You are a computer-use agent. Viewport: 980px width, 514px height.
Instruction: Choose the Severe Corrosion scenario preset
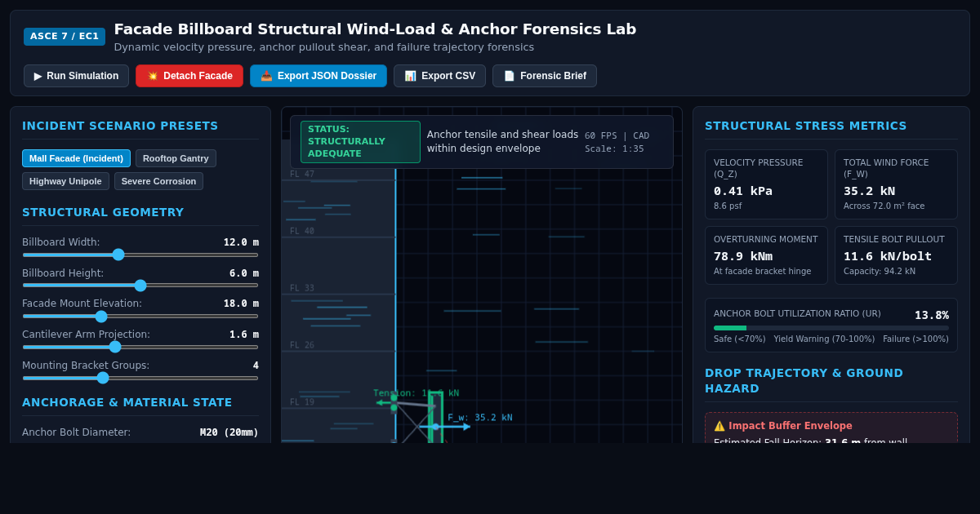[x=158, y=181]
